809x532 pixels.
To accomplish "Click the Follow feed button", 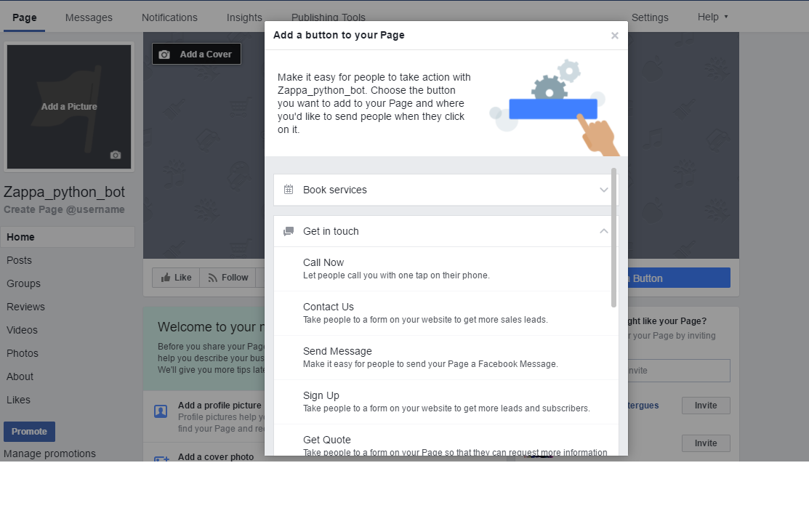I will point(228,278).
